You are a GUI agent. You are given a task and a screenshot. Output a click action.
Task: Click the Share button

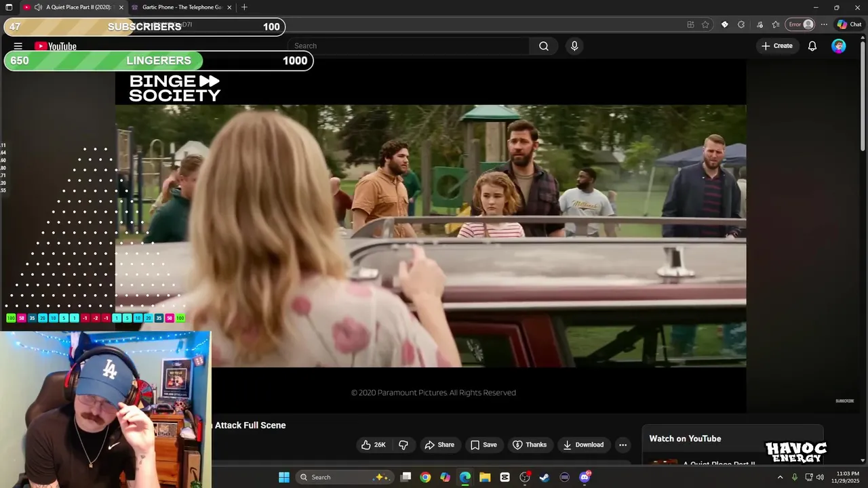pos(439,445)
